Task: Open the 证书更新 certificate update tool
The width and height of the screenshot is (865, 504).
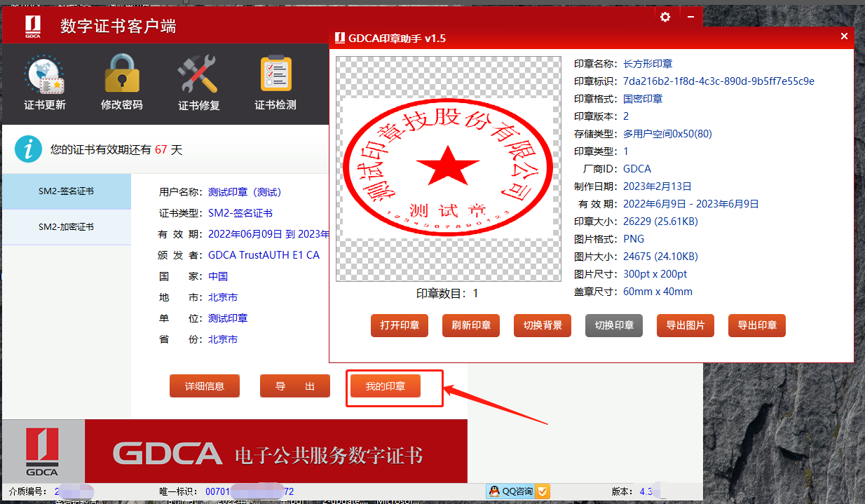Action: pos(45,83)
